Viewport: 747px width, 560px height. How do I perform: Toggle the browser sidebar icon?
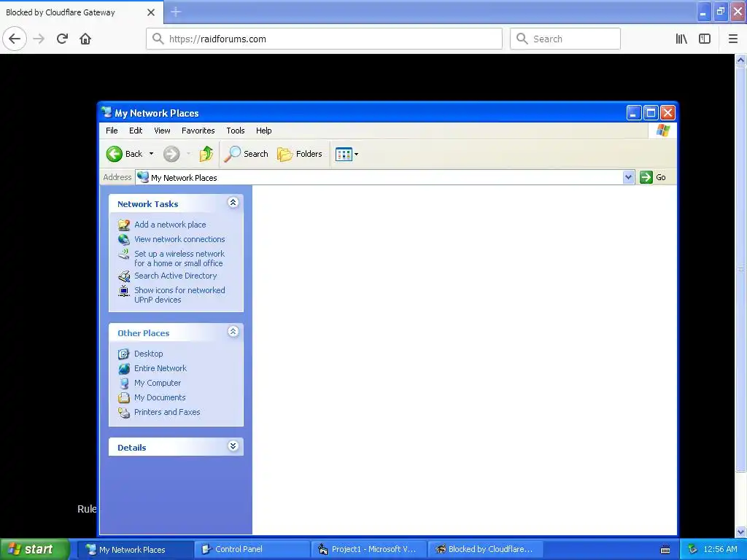pos(705,39)
